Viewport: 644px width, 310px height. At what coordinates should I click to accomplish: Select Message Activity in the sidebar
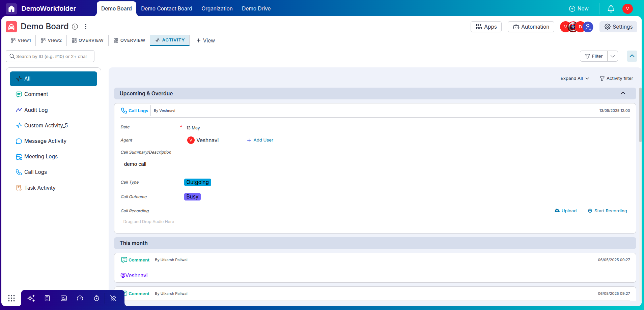tap(53, 141)
